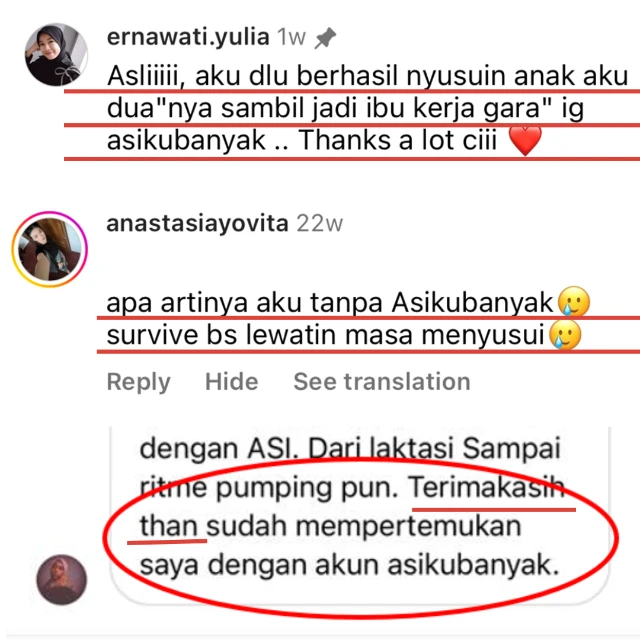Hide anastasiayovita's comment
Screen dimensions: 640x640
[x=231, y=382]
